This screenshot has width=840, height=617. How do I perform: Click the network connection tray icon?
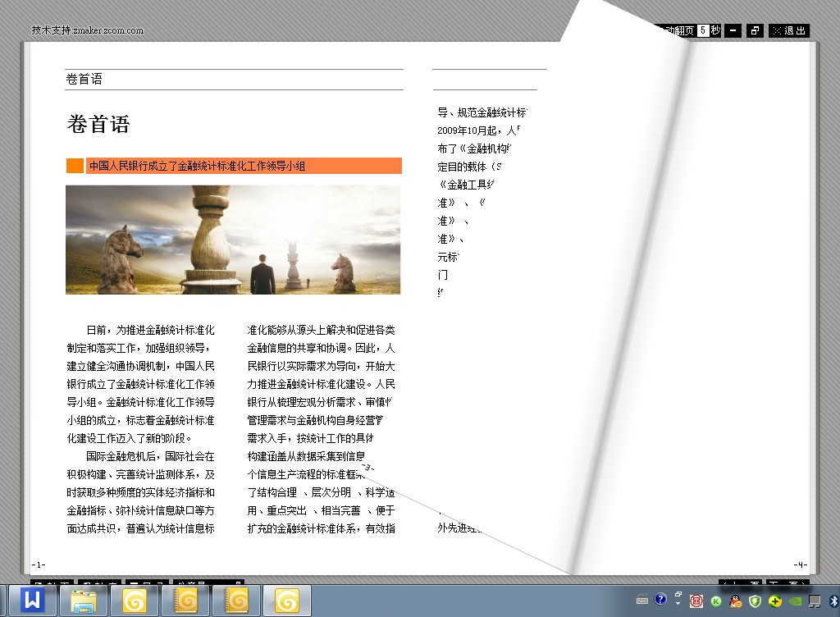(x=815, y=601)
